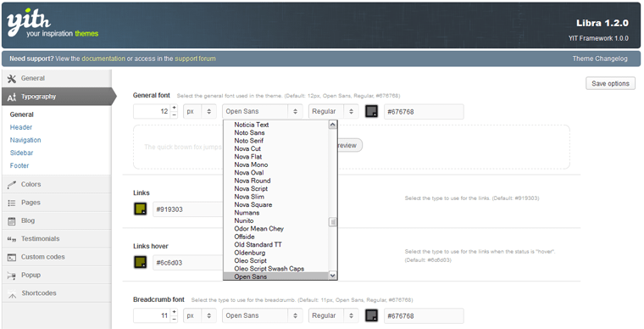644x329 pixels.
Task: Open the Popup settings section
Action: pyautogui.click(x=56, y=275)
